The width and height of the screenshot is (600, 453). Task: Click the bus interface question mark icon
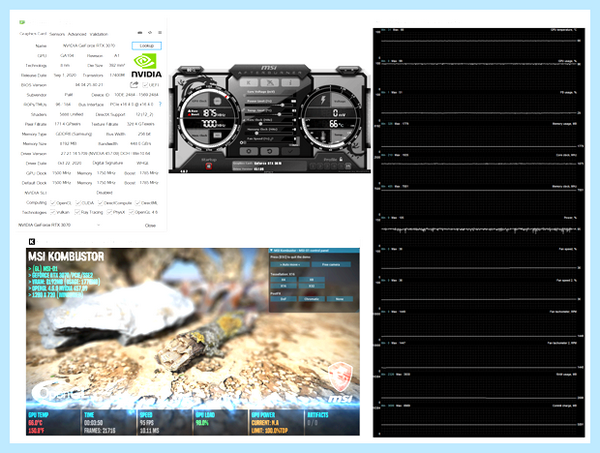coord(160,104)
